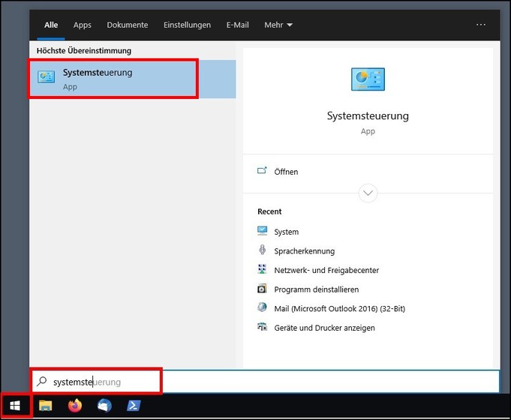Screen dimensions: 511x420
Task: Launch Firefox from the taskbar
Action: (75, 406)
